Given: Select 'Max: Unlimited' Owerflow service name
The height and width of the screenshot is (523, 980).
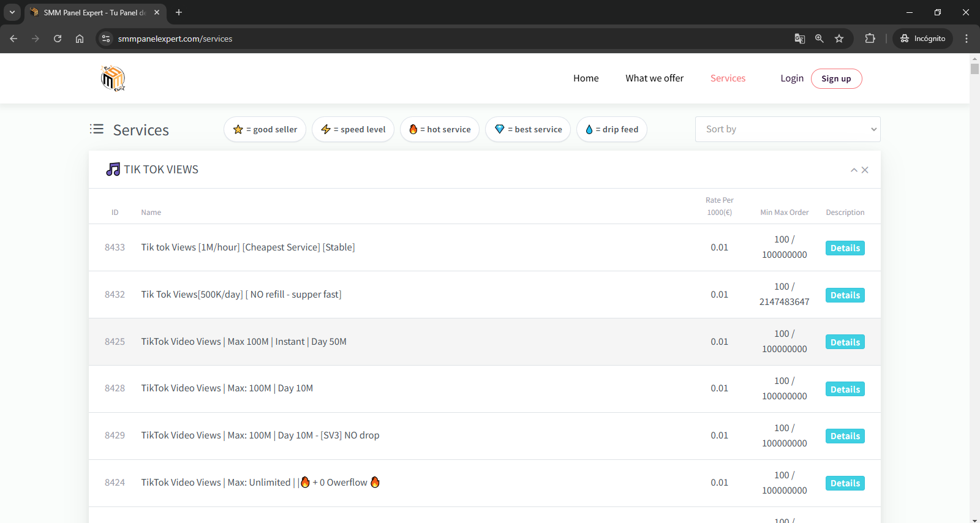Looking at the screenshot, I should tap(260, 483).
